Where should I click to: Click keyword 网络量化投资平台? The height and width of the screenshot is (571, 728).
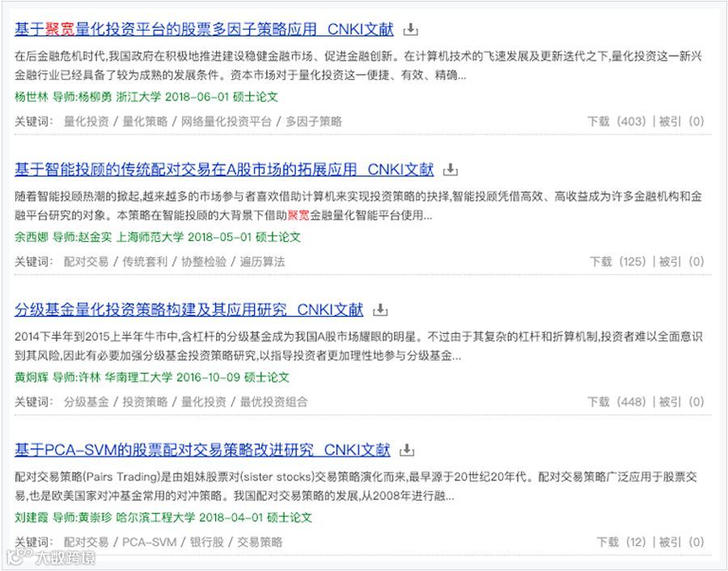click(x=226, y=121)
